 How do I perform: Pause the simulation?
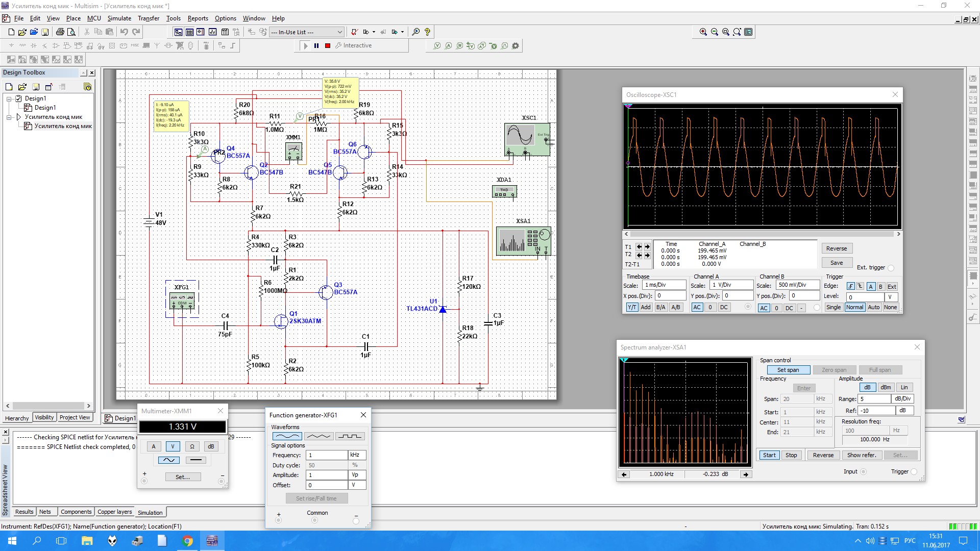click(316, 46)
